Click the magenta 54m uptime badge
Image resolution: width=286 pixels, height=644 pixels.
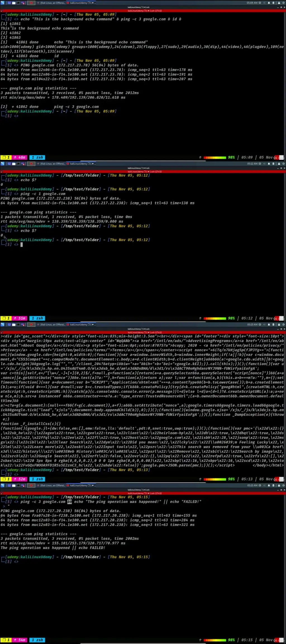(x=19, y=640)
